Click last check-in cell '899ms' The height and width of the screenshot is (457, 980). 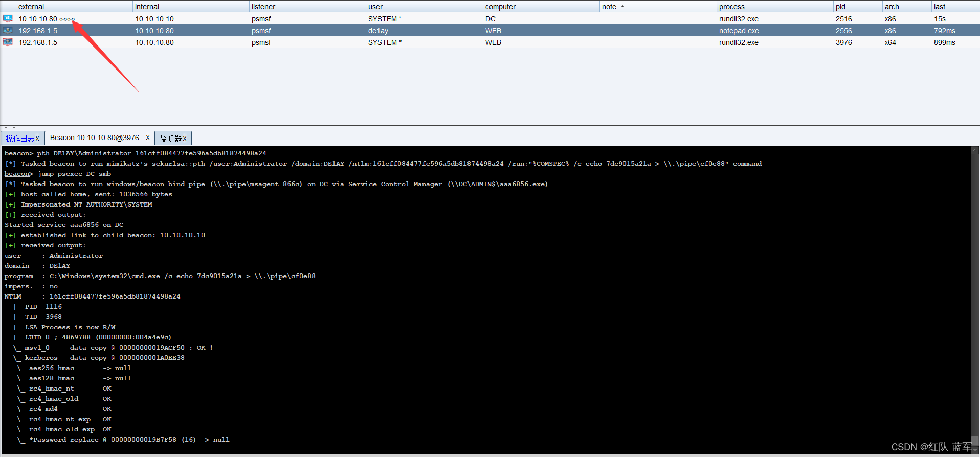(x=944, y=42)
